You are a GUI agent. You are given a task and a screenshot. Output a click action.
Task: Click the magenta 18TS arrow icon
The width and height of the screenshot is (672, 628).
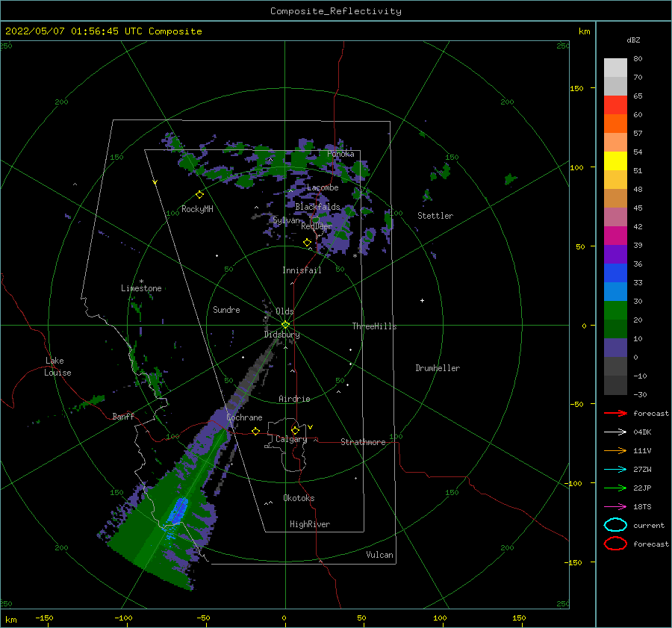(615, 507)
